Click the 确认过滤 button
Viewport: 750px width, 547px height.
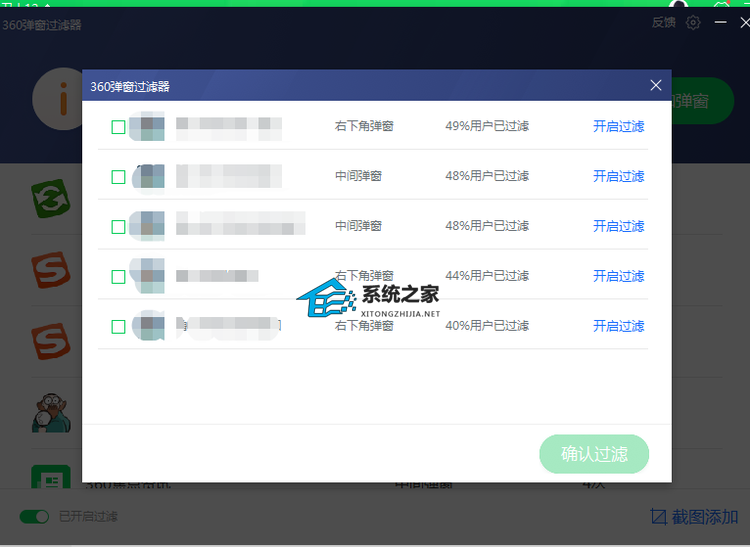[x=594, y=454]
